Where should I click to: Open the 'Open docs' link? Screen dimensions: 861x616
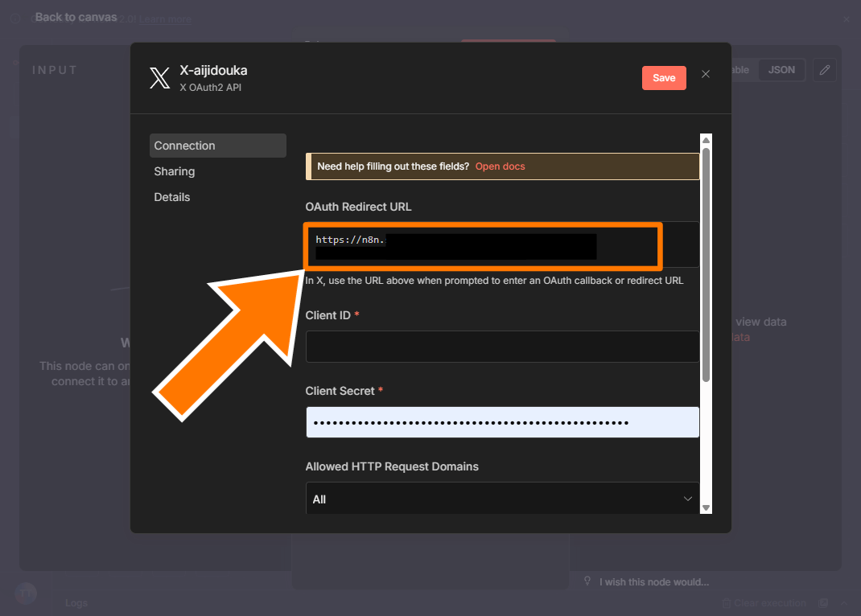(x=500, y=166)
